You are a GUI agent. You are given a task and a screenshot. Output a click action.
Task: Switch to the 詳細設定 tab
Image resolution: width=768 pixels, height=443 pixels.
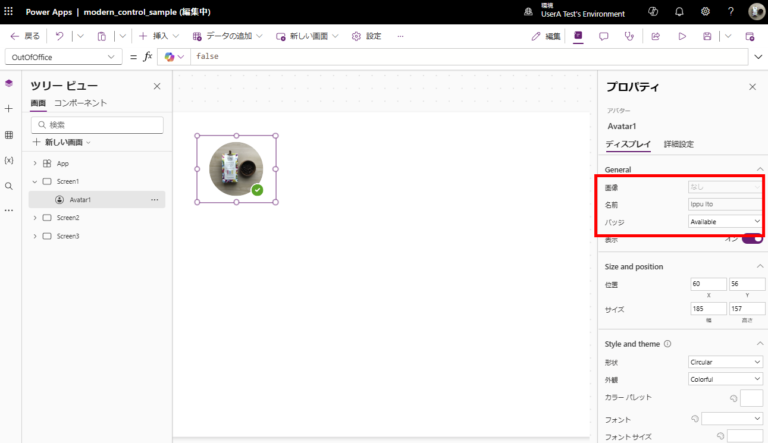click(x=679, y=144)
